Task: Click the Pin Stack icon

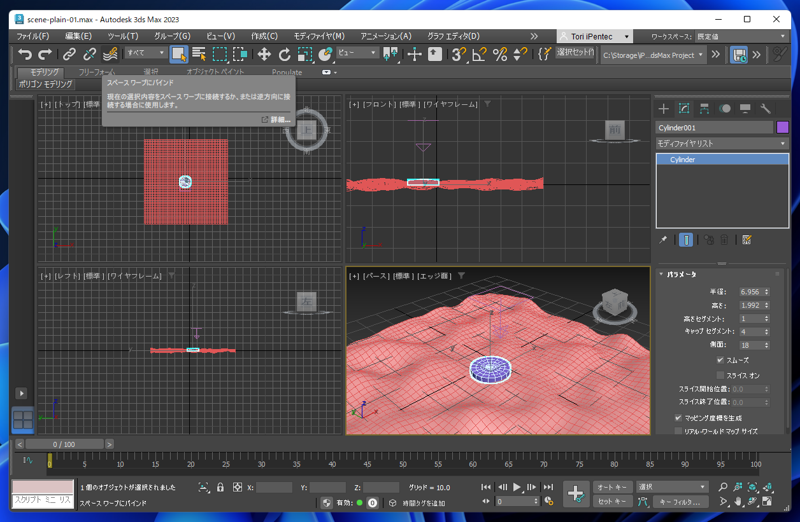Action: tap(663, 240)
